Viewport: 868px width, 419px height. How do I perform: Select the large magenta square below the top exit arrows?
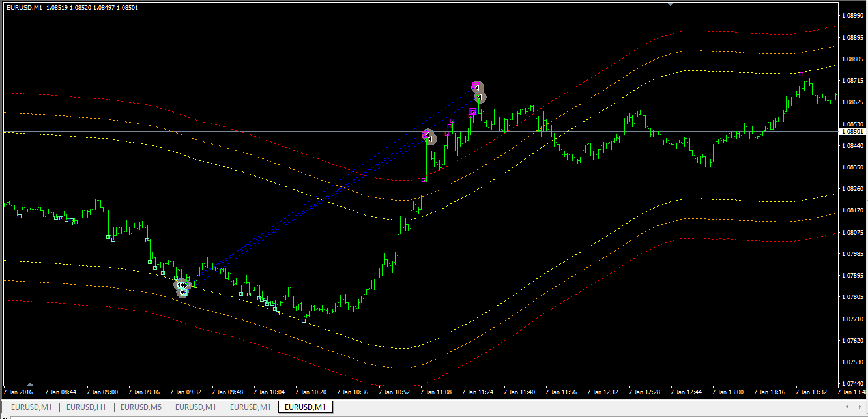coord(473,112)
